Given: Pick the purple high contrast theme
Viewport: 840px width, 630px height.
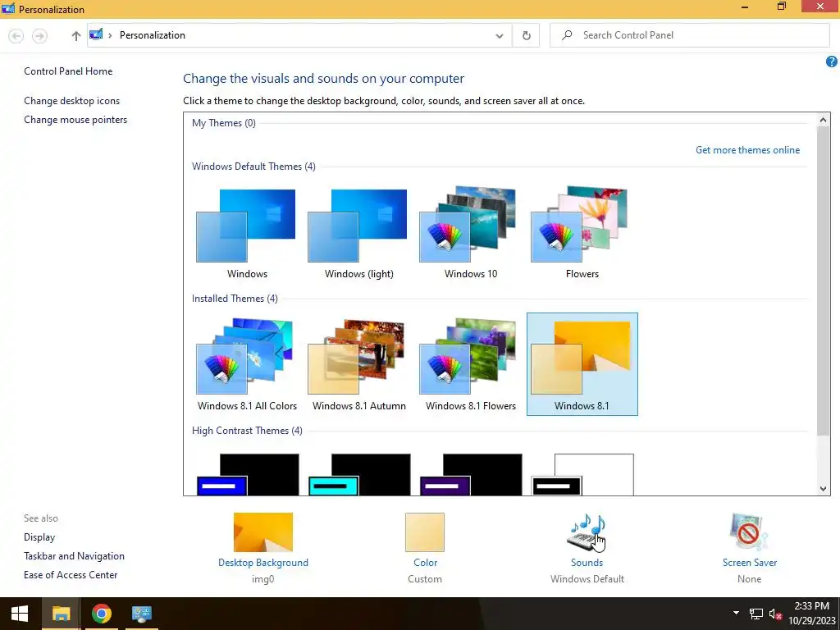Looking at the screenshot, I should 471,475.
